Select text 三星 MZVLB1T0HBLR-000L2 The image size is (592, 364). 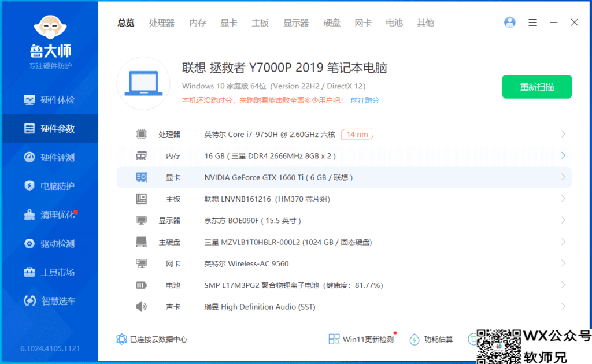(252, 242)
